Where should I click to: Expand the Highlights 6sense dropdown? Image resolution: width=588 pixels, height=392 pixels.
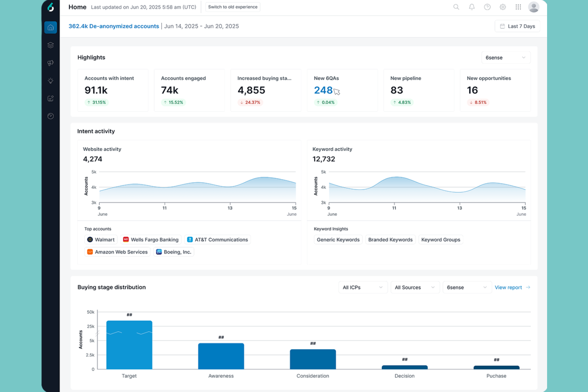506,58
